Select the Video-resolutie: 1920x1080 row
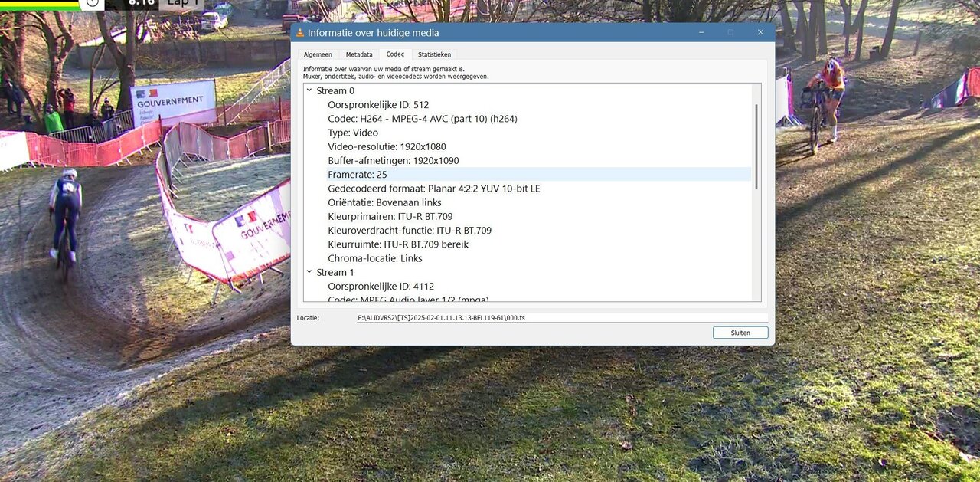980x482 pixels. [387, 146]
